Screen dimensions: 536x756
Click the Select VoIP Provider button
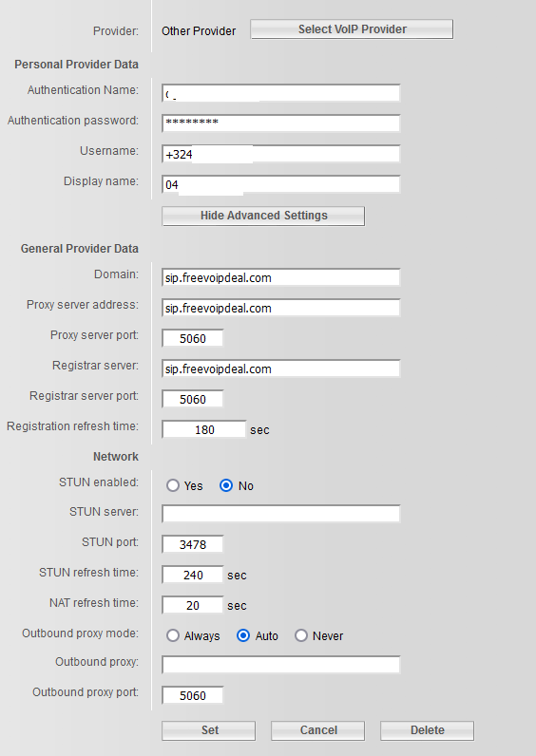click(x=352, y=29)
